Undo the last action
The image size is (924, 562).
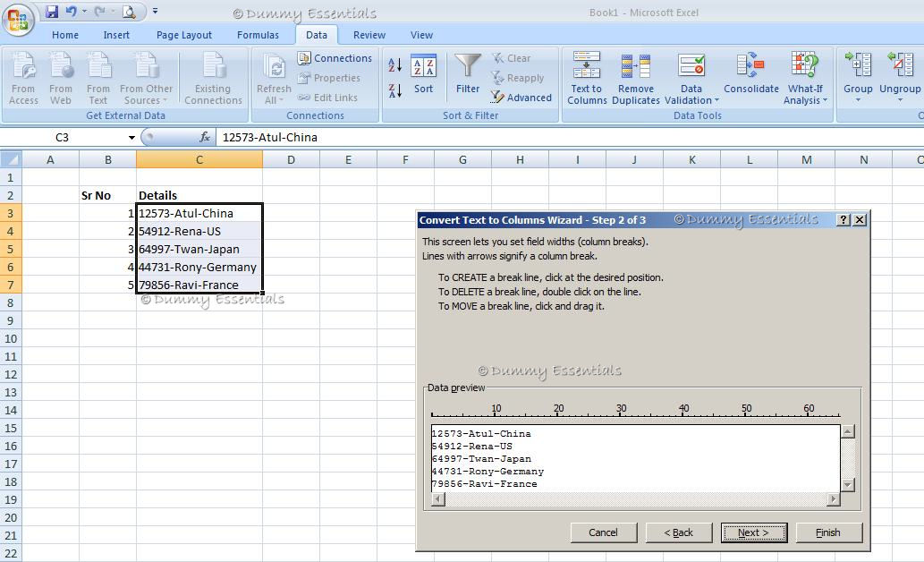point(72,12)
